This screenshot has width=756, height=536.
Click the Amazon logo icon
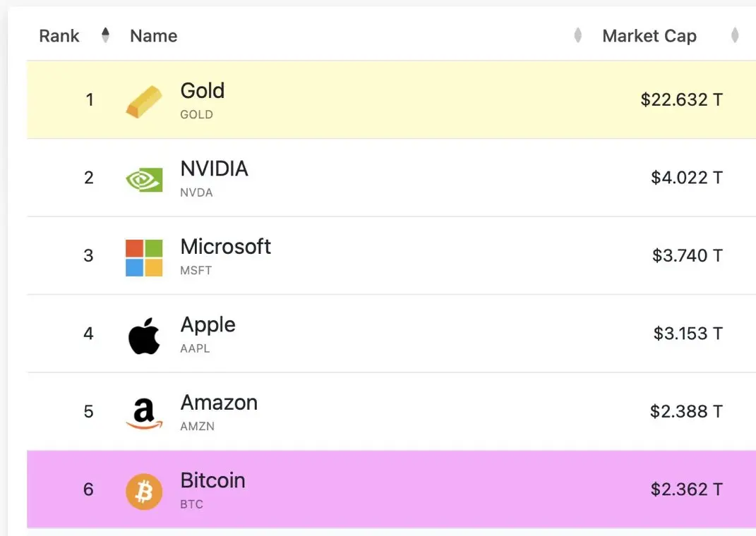pos(144,414)
